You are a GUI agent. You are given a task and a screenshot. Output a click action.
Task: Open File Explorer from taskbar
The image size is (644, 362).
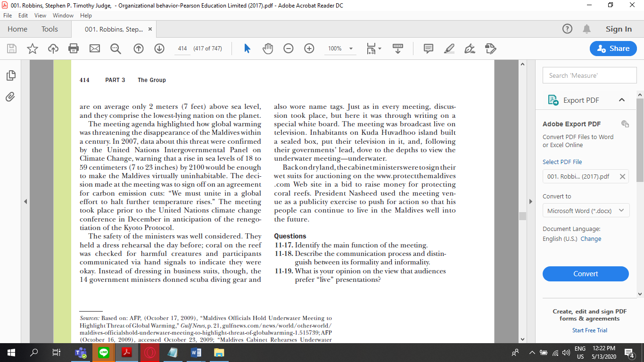pos(219,353)
